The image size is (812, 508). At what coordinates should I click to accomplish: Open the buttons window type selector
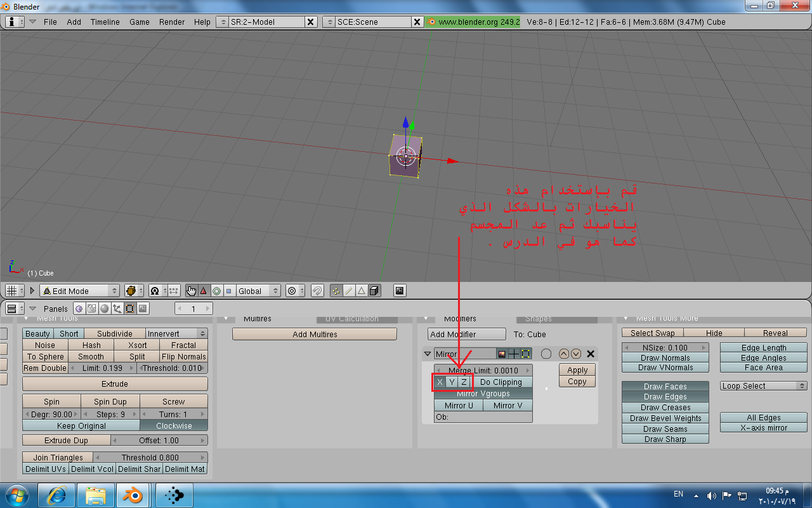point(15,309)
